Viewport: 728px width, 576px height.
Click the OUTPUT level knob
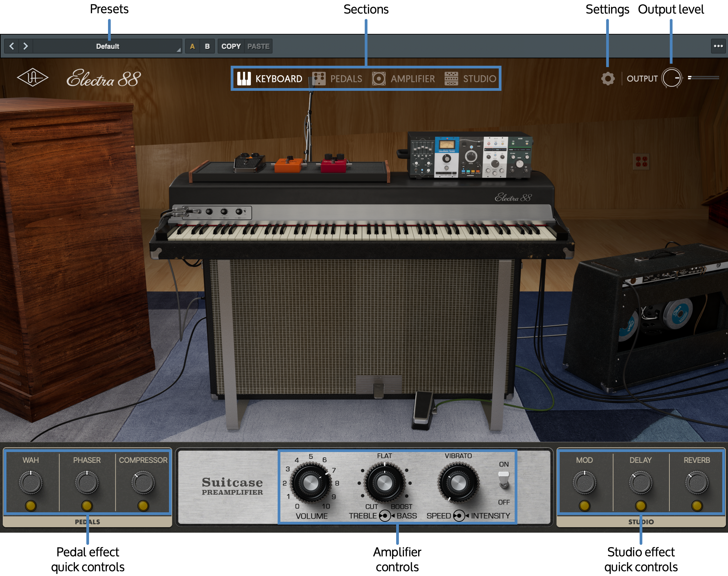click(x=672, y=78)
